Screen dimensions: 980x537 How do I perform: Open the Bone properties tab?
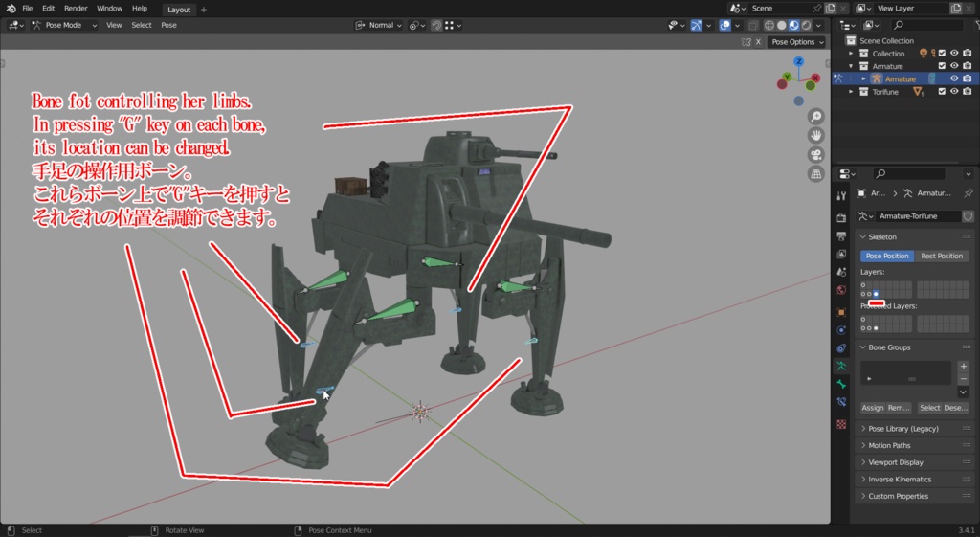[x=841, y=384]
